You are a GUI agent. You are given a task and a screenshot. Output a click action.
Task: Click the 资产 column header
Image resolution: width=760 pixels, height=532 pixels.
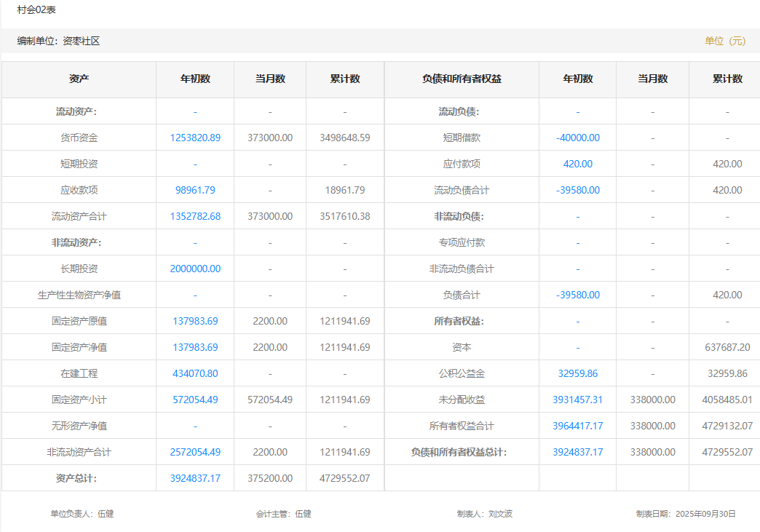(79, 79)
